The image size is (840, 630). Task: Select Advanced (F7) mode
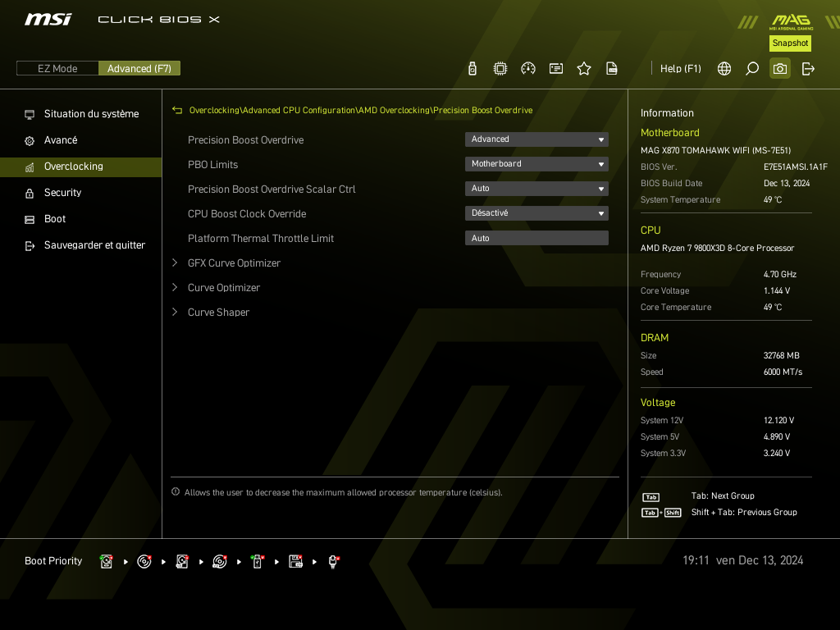click(x=139, y=69)
